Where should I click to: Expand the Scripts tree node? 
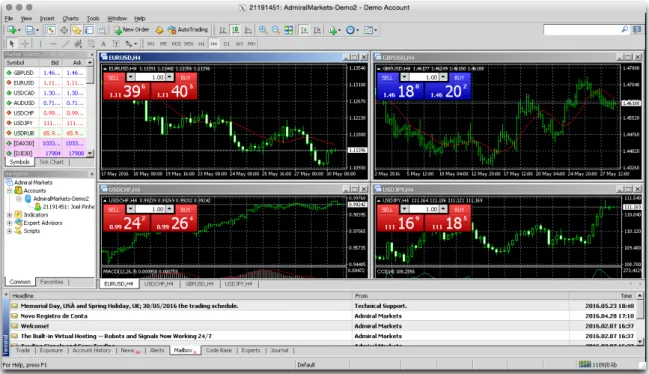tap(10, 231)
